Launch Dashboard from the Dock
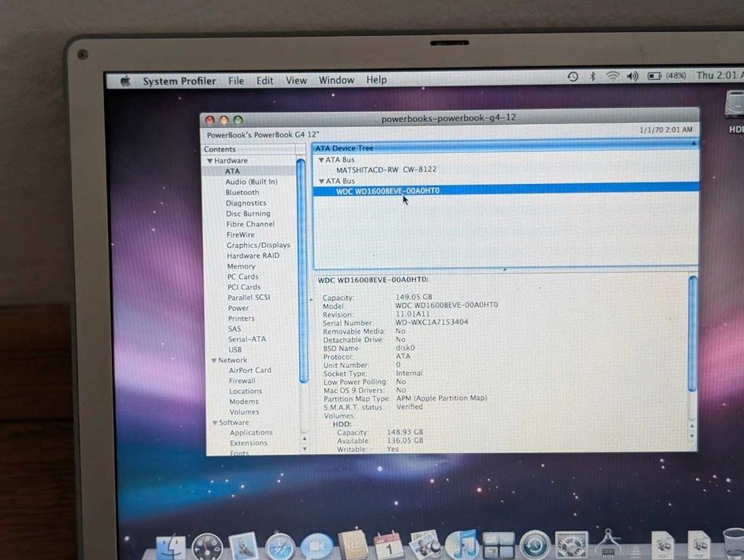The height and width of the screenshot is (560, 744). [x=207, y=547]
